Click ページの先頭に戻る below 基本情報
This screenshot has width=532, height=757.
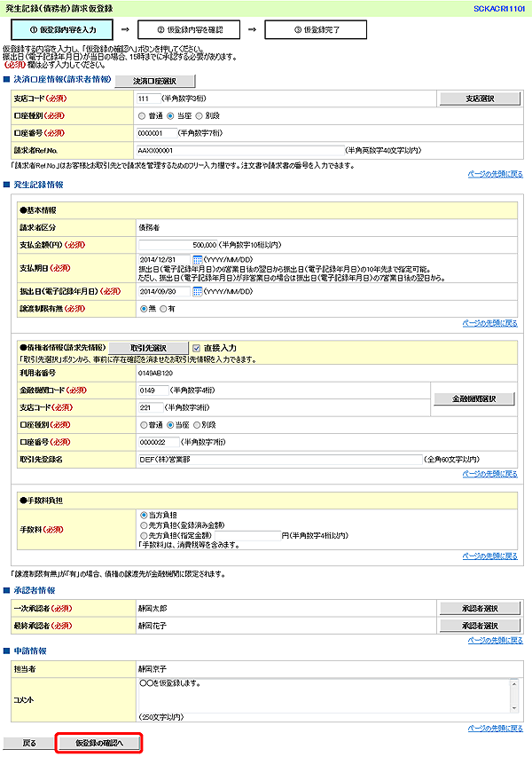[489, 323]
